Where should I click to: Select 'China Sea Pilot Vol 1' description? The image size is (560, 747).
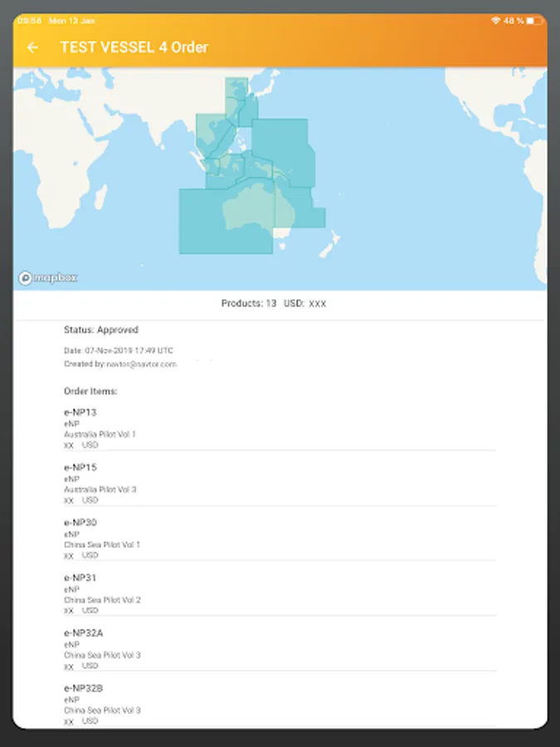coord(102,544)
